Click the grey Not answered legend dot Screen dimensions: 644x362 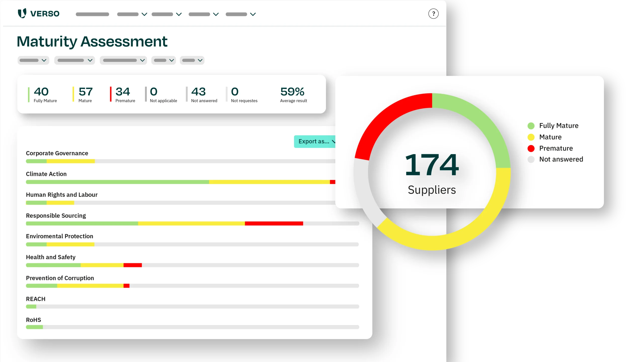(531, 159)
